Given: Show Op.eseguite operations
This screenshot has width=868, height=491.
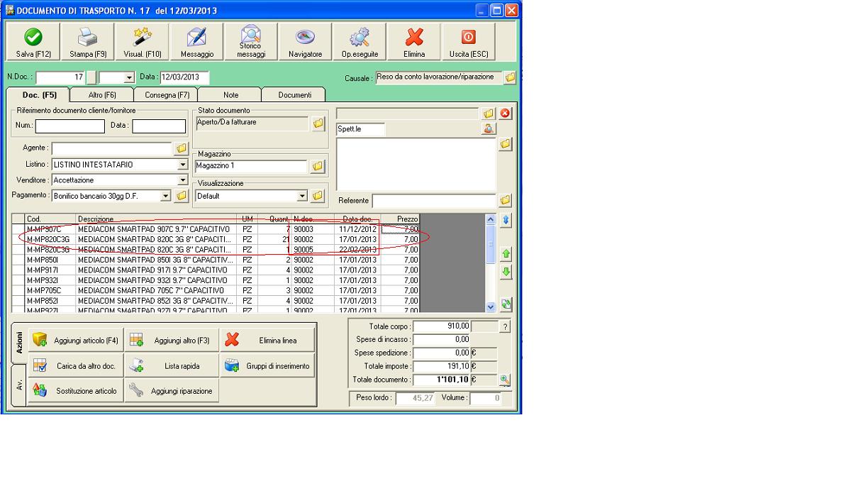Looking at the screenshot, I should click(360, 43).
